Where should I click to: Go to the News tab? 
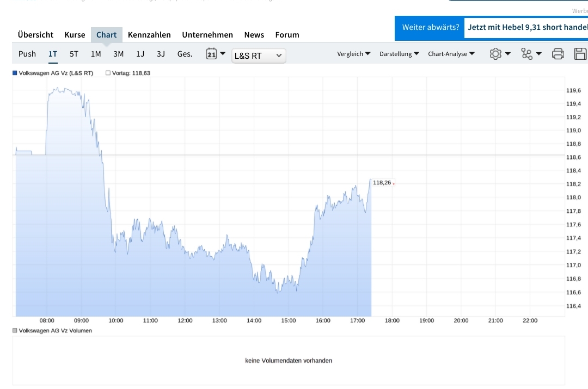(254, 35)
